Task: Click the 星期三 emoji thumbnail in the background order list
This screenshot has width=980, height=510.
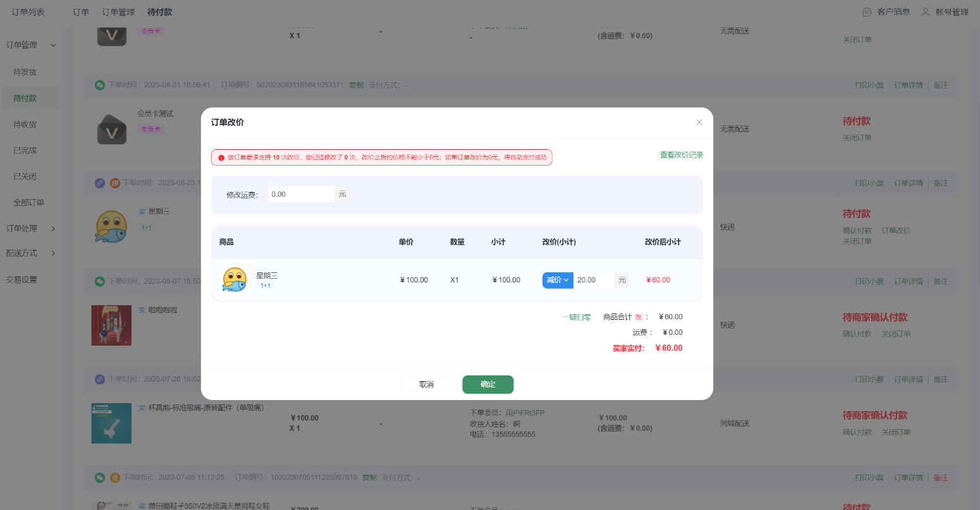Action: (111, 227)
